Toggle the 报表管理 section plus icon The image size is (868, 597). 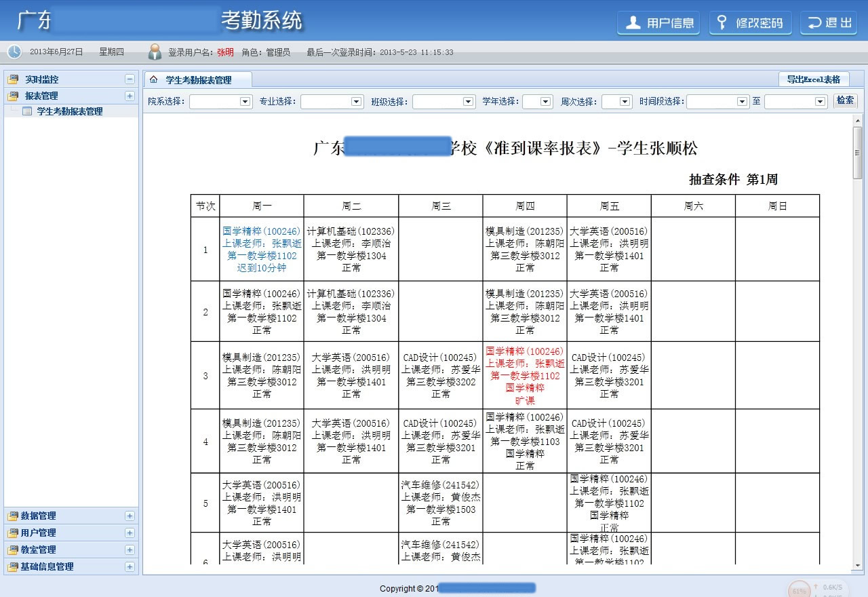pos(130,96)
